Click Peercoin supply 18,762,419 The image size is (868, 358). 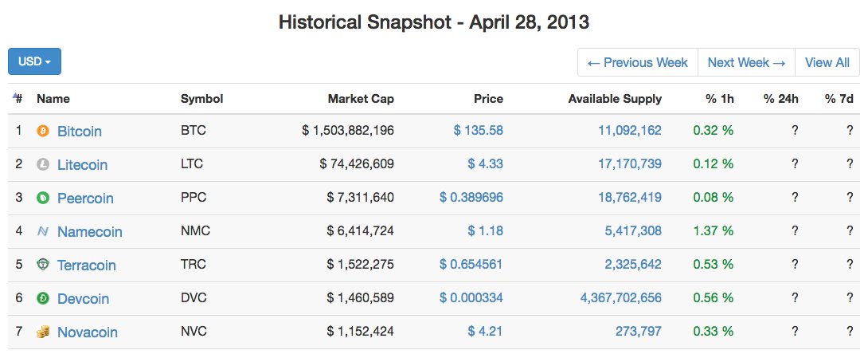(x=630, y=197)
